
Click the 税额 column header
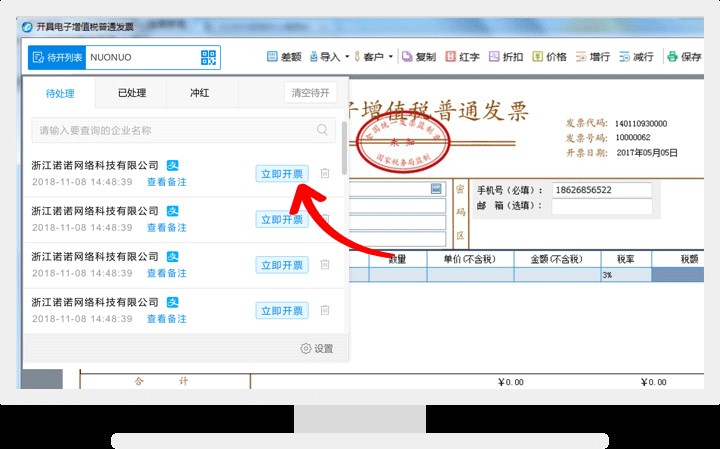click(679, 259)
